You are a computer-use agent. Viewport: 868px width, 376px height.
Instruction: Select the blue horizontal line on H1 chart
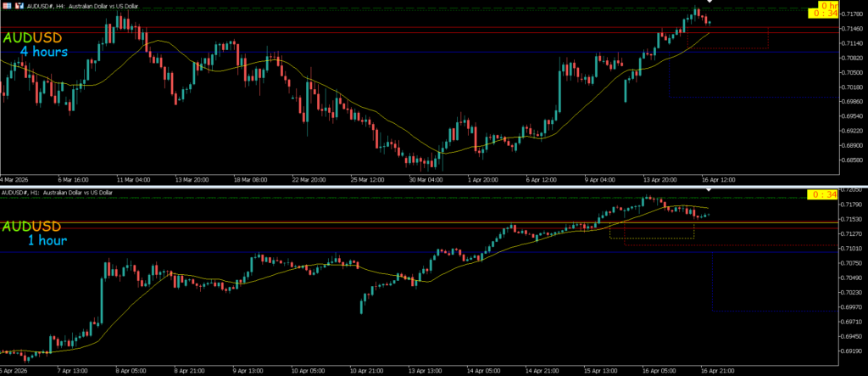tap(339, 252)
